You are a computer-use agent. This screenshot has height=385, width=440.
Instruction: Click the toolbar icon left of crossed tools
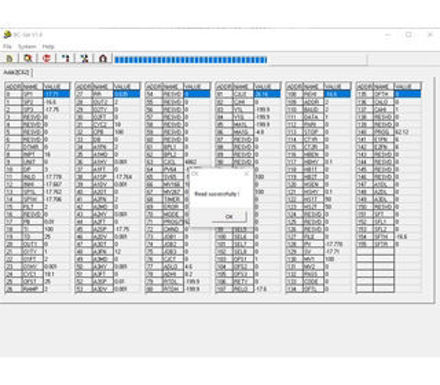66,59
